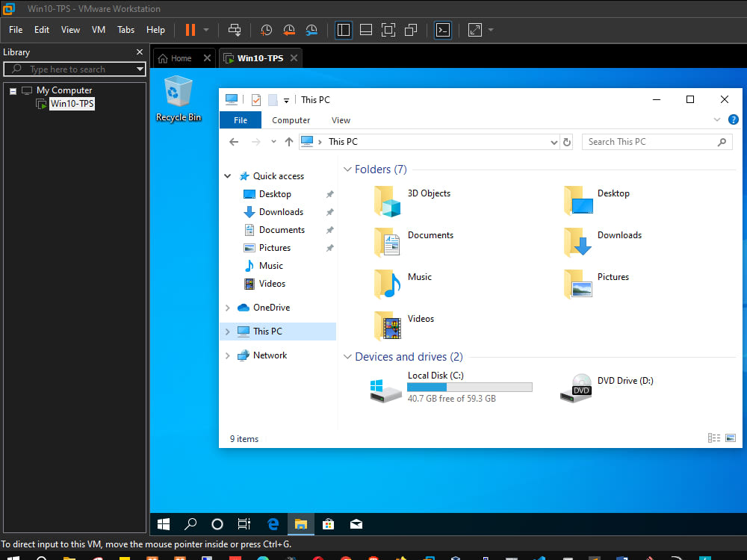Open the Snapshot Manager
The width and height of the screenshot is (747, 560).
click(312, 30)
